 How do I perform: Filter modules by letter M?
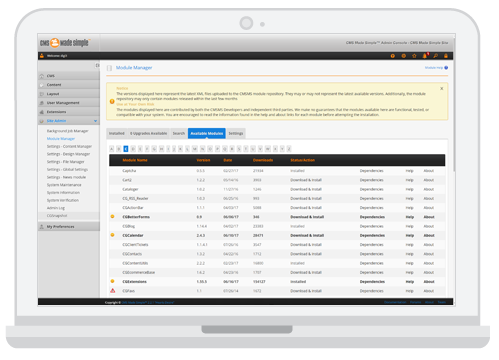(x=195, y=149)
